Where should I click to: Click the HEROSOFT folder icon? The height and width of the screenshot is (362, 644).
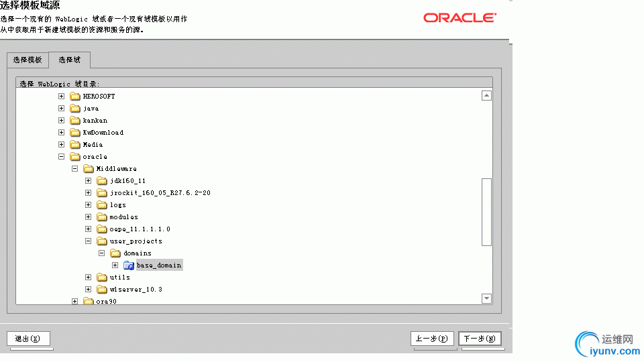click(74, 97)
